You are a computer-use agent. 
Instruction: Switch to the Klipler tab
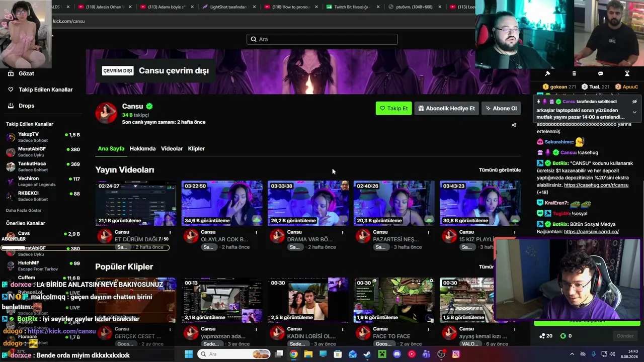[x=196, y=149]
